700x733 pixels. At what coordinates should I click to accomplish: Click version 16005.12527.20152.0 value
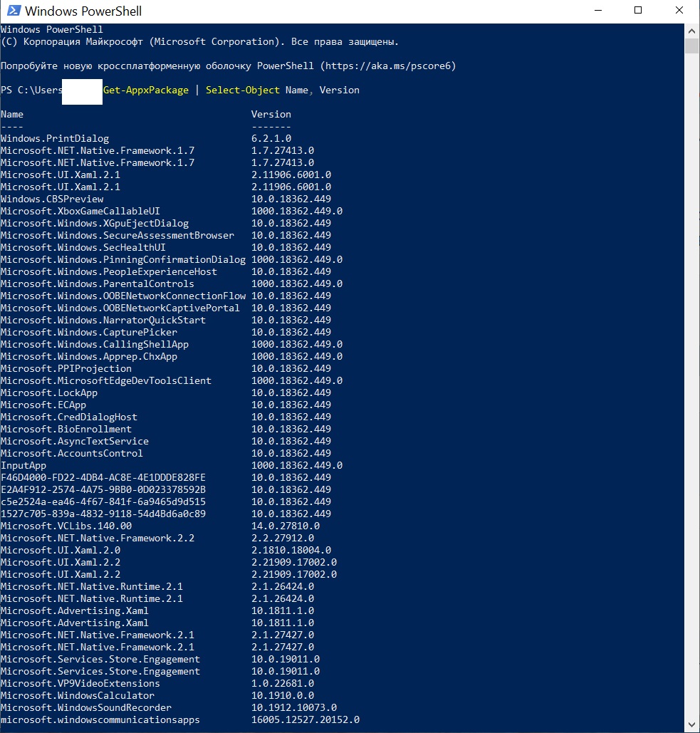pos(305,720)
